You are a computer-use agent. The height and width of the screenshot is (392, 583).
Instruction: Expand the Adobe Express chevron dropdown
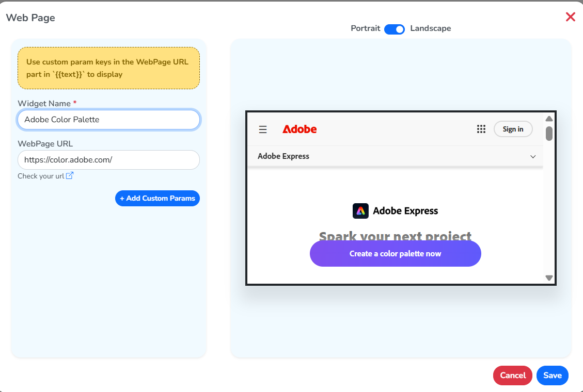coord(533,156)
